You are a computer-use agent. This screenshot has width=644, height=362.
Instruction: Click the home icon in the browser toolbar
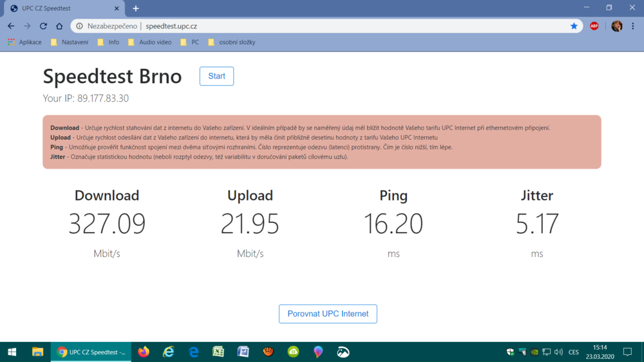pyautogui.click(x=59, y=26)
